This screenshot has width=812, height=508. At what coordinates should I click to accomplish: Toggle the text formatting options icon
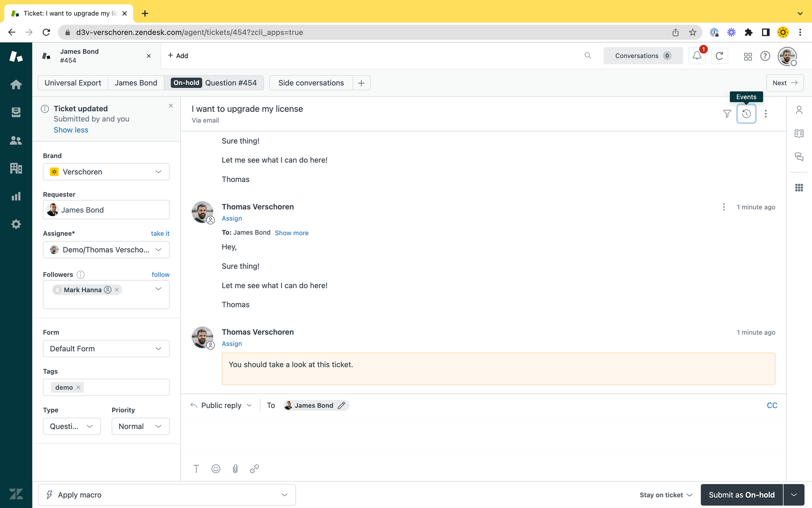tap(196, 469)
